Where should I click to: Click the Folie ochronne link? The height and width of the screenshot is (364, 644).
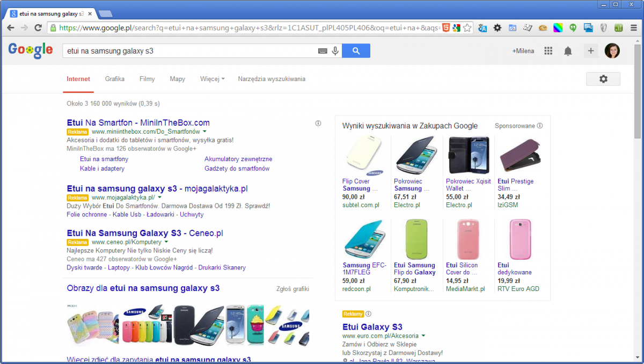[87, 214]
